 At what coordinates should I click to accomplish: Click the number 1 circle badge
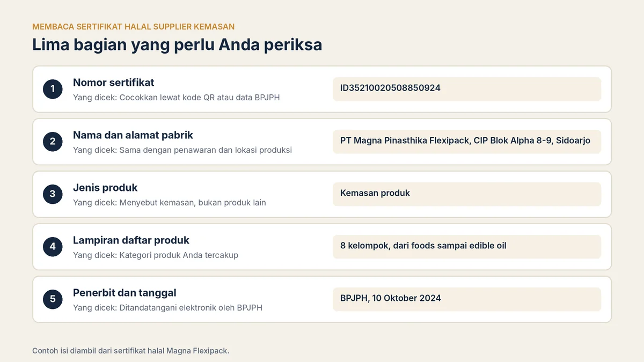[x=53, y=89]
